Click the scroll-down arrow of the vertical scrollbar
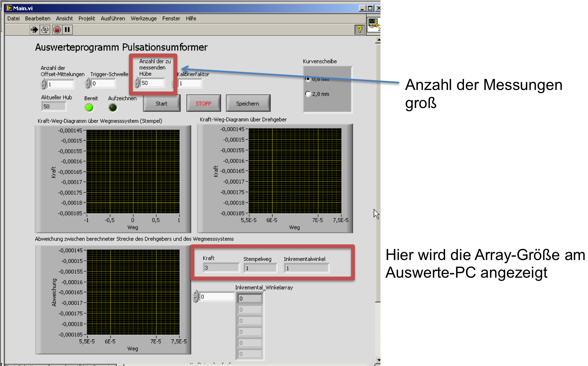This screenshot has height=366, width=588. coord(378,361)
